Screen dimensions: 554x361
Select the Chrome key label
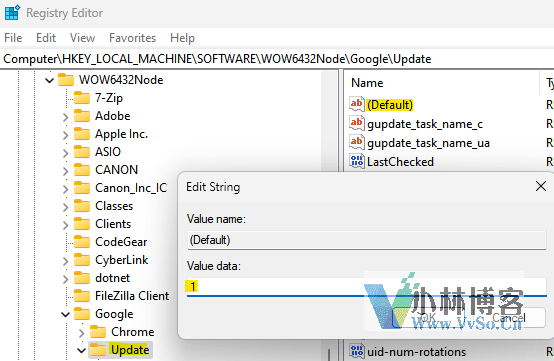click(132, 332)
